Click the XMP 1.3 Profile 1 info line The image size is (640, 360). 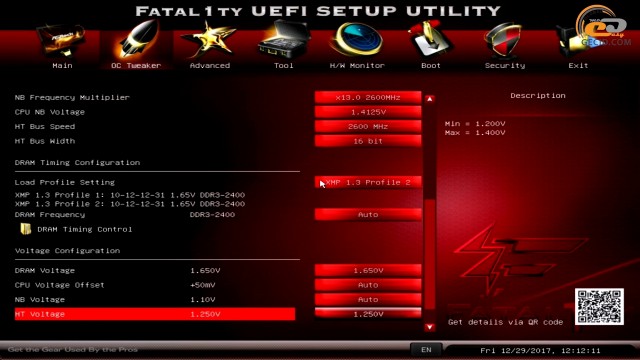click(130, 195)
